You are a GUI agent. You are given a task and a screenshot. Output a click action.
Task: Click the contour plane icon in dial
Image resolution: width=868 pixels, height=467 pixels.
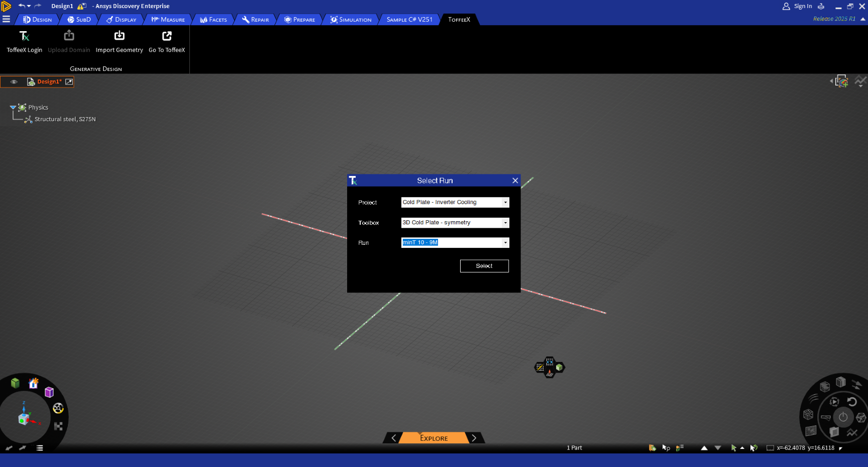(811, 431)
